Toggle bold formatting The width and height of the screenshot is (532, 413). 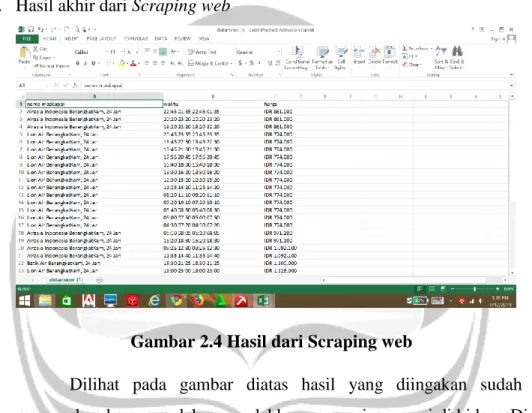78,63
